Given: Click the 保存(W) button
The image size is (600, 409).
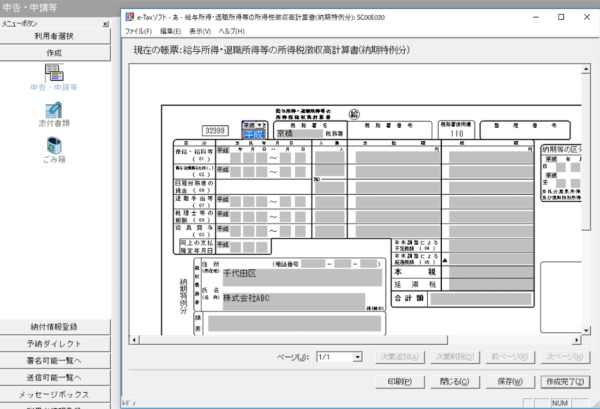Looking at the screenshot, I should tap(510, 381).
